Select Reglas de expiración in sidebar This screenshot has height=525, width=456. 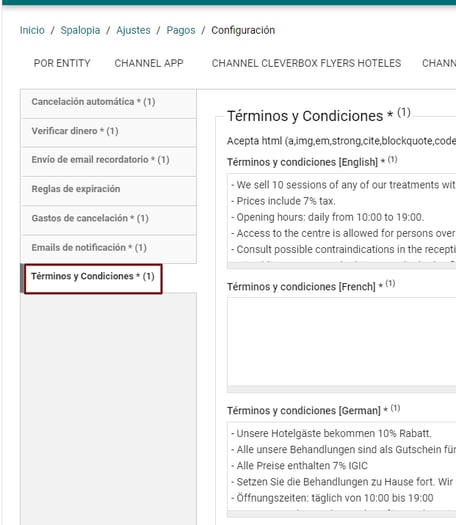[x=108, y=189]
